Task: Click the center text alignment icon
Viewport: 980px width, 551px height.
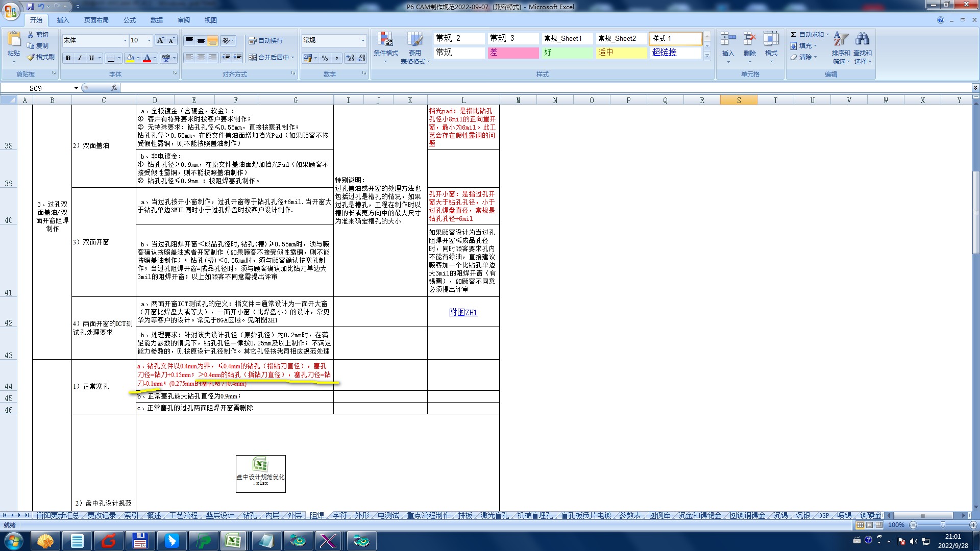Action: click(x=201, y=58)
